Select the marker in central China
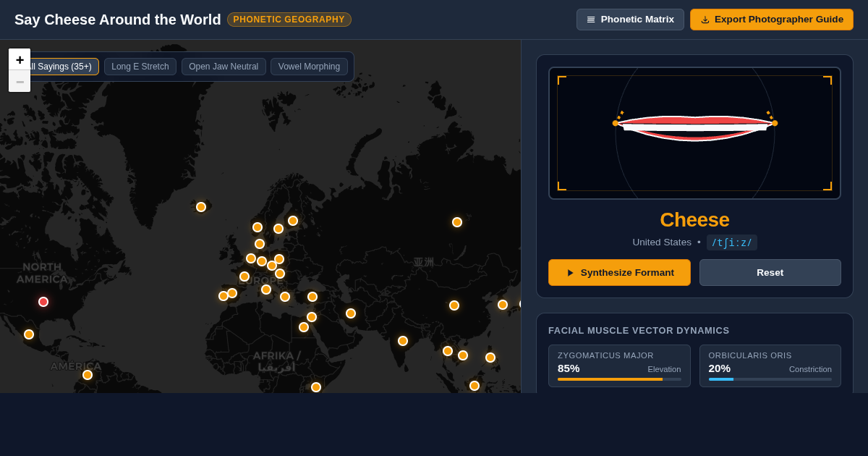 454,305
